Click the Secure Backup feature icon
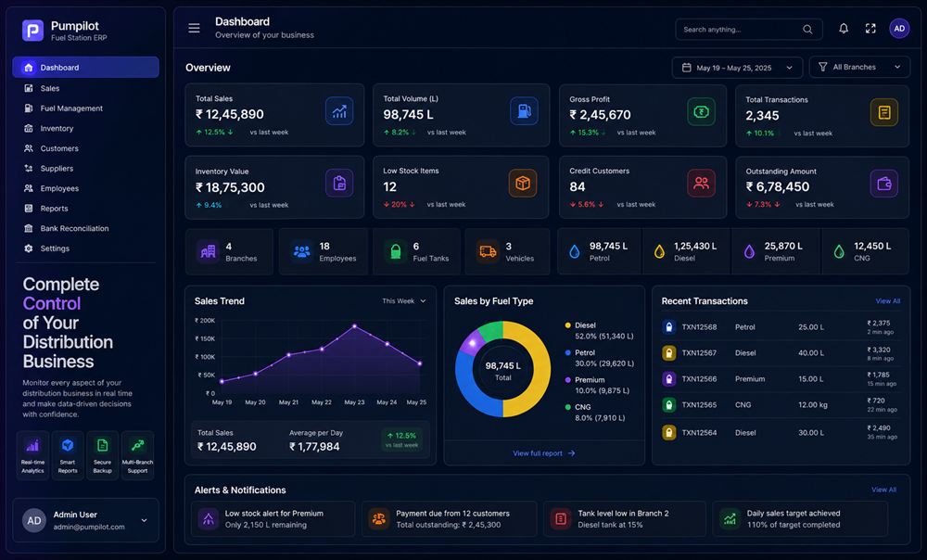 click(x=102, y=446)
